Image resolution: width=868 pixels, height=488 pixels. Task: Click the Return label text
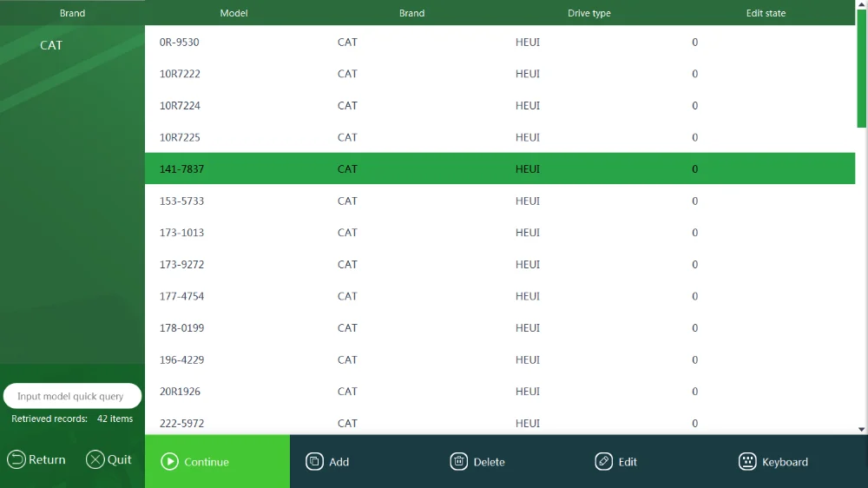[47, 459]
